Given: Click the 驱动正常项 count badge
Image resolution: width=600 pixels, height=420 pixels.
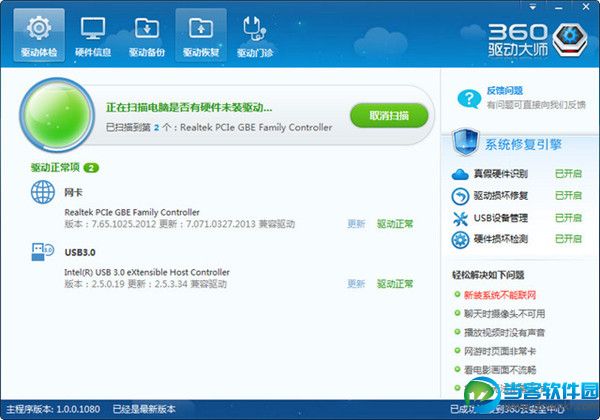Looking at the screenshot, I should 91,168.
